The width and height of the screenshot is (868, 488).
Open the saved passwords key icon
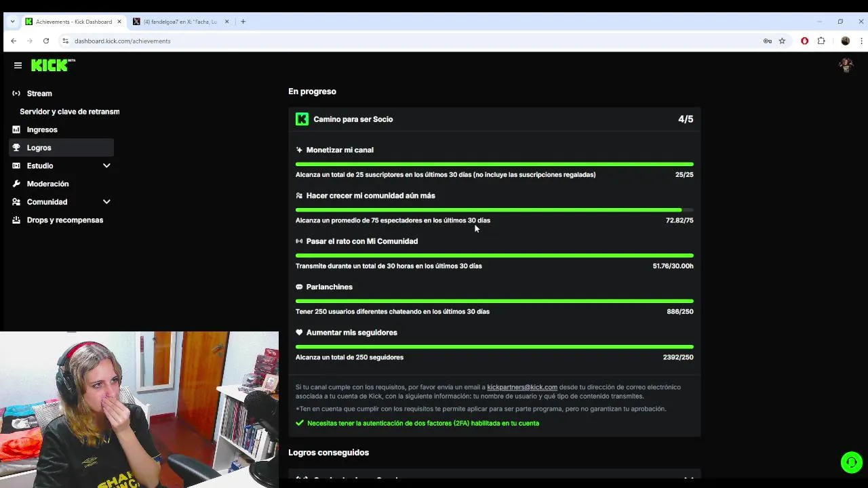(768, 41)
